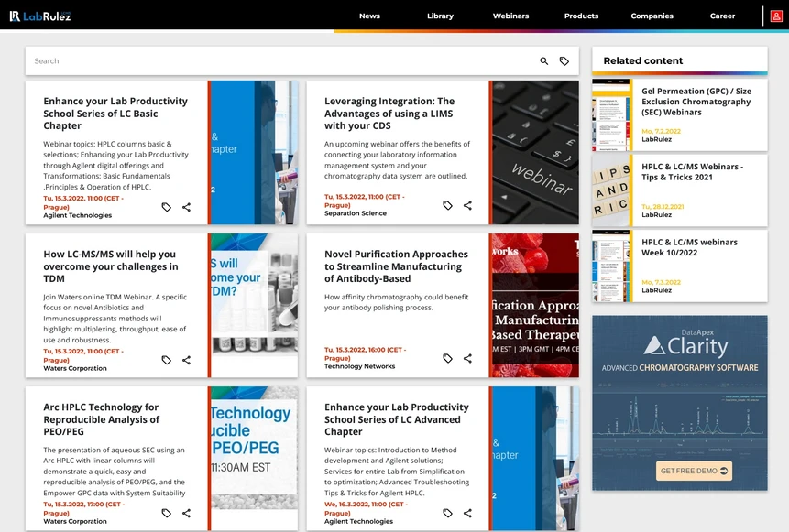Click 'Agilent Technologies' on LC Advanced Chapter card
This screenshot has height=532, width=789.
tap(358, 521)
